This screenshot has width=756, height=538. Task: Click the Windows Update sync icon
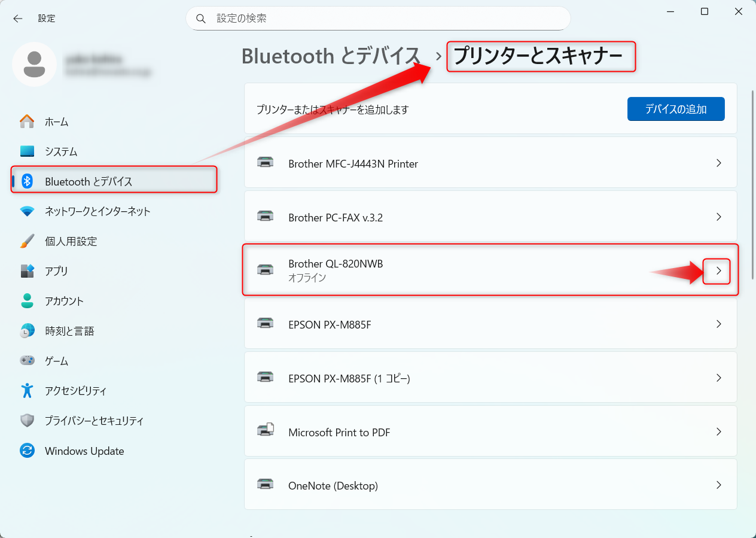point(27,451)
